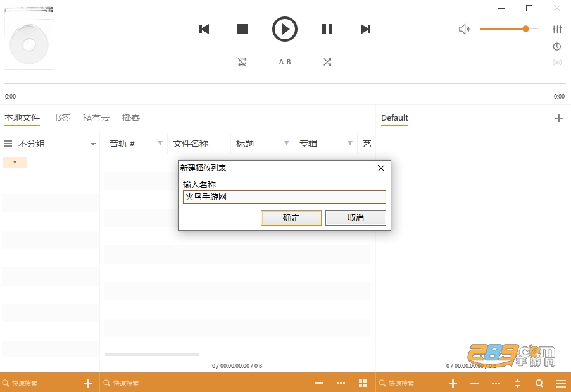Expand the 不分组 grouping dropdown
The width and height of the screenshot is (571, 392).
click(93, 144)
